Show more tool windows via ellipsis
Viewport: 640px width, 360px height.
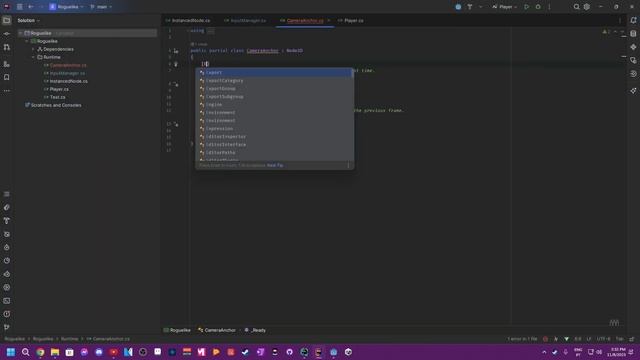click(x=7, y=91)
